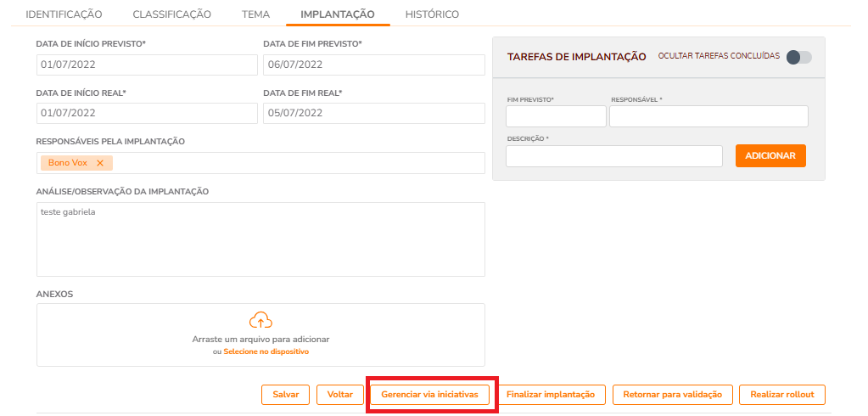Viewport: 868px width, 416px height.
Task: Click the Tarefas de Implantação heading
Action: 576,57
